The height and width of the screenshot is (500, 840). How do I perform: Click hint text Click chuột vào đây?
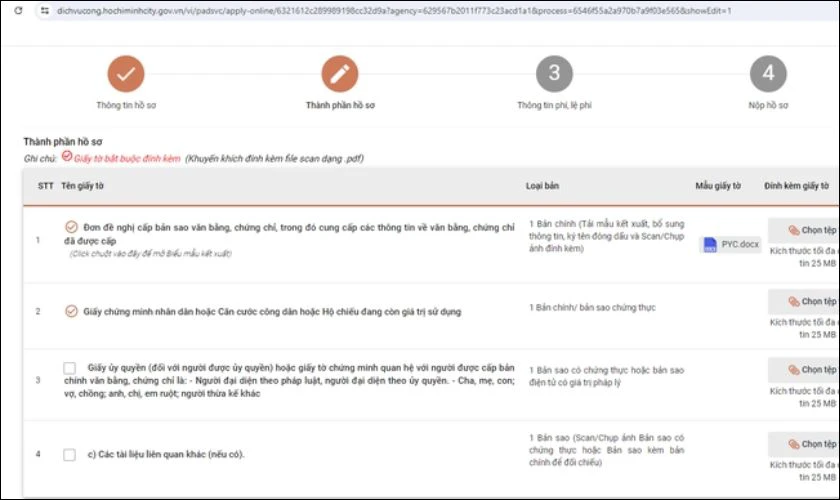click(x=151, y=253)
